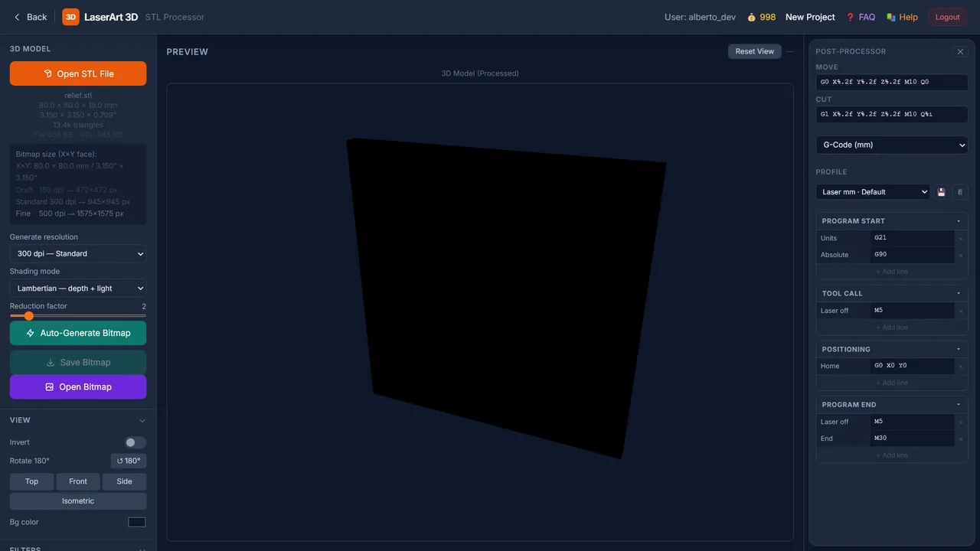This screenshot has width=980, height=551.
Task: Remove the Units line with its x icon
Action: pos(961,239)
